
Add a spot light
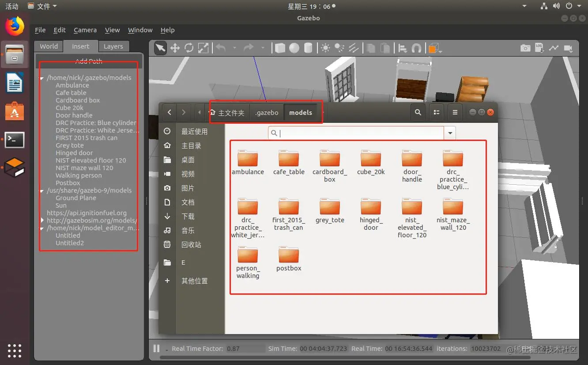pos(339,48)
